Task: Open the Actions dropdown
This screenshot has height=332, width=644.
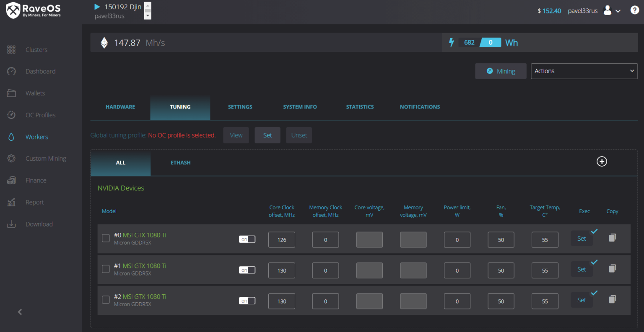Action: 584,71
